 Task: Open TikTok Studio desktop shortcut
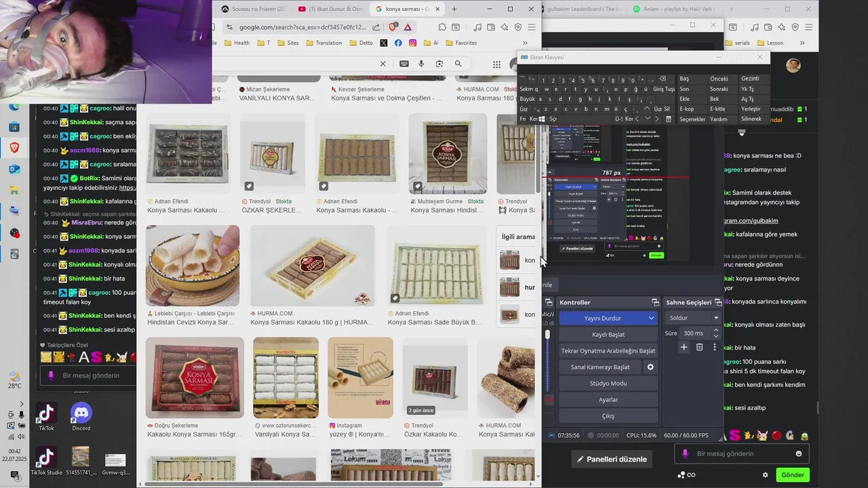46,462
